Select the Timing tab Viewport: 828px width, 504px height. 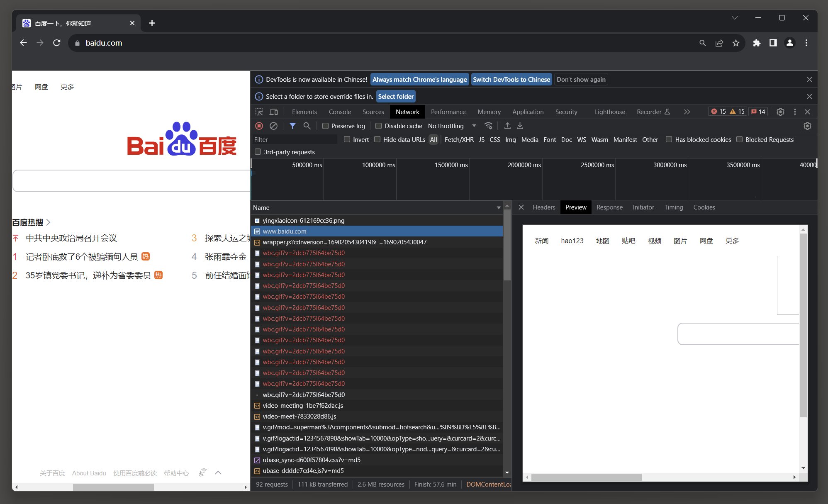tap(673, 207)
